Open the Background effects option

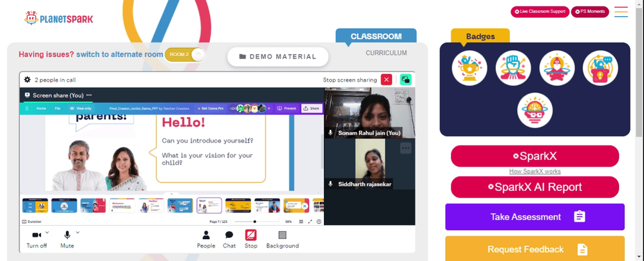click(x=283, y=239)
